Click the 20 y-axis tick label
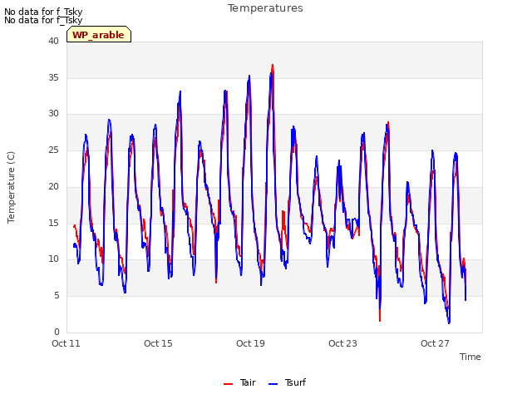The width and height of the screenshot is (532, 399). [53, 186]
